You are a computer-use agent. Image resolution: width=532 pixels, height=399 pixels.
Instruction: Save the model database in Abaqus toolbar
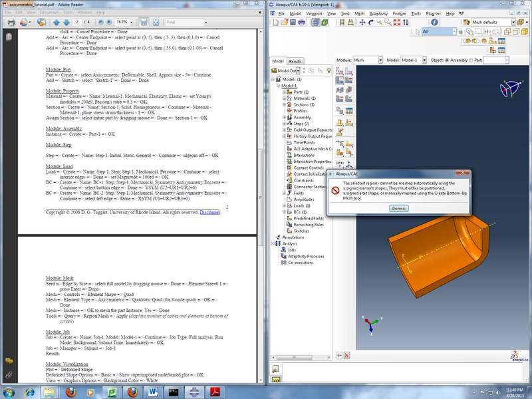tap(293, 23)
